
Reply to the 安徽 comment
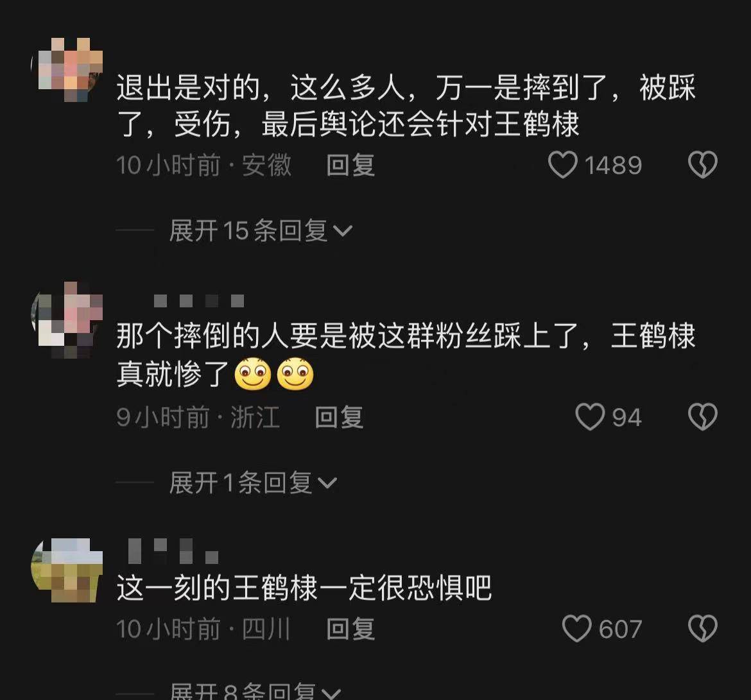point(350,166)
